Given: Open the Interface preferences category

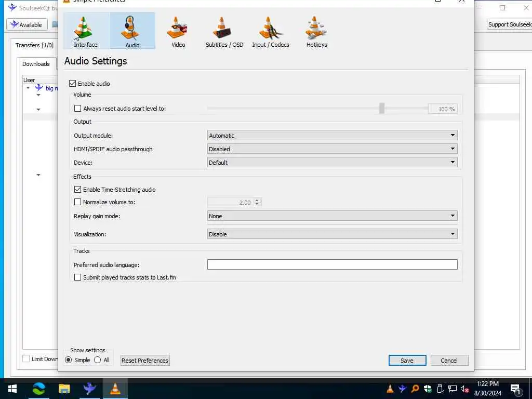Looking at the screenshot, I should click(x=86, y=31).
